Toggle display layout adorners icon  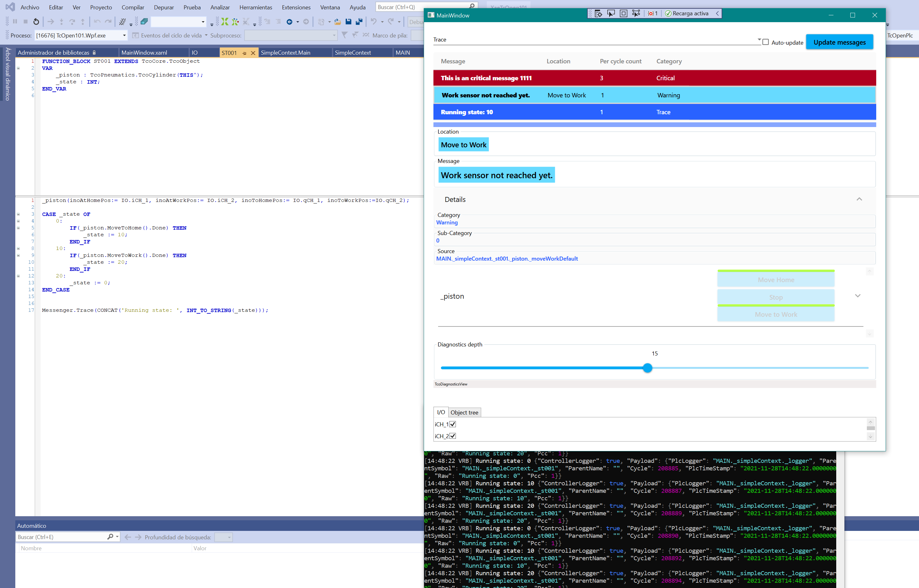coord(623,13)
